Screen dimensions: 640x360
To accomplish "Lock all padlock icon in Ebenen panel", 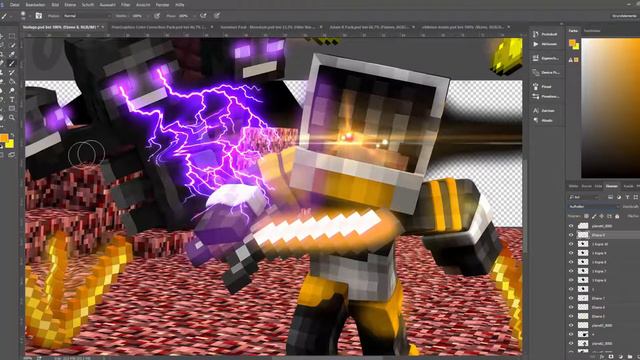I will (617, 216).
